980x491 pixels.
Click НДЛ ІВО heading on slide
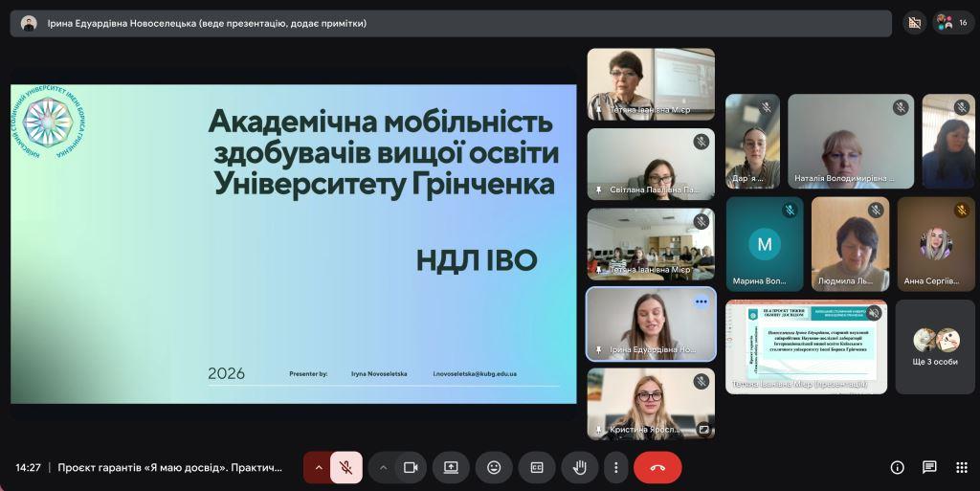pos(477,260)
